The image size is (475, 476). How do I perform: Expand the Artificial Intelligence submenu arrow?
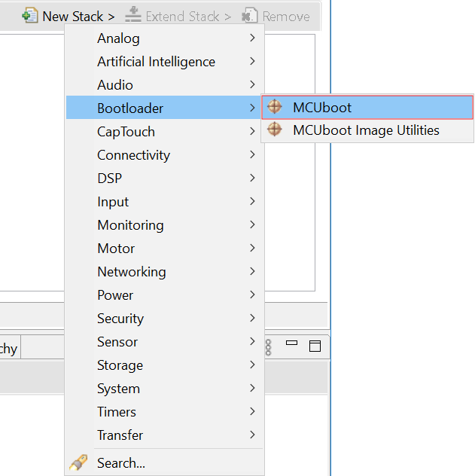point(252,61)
